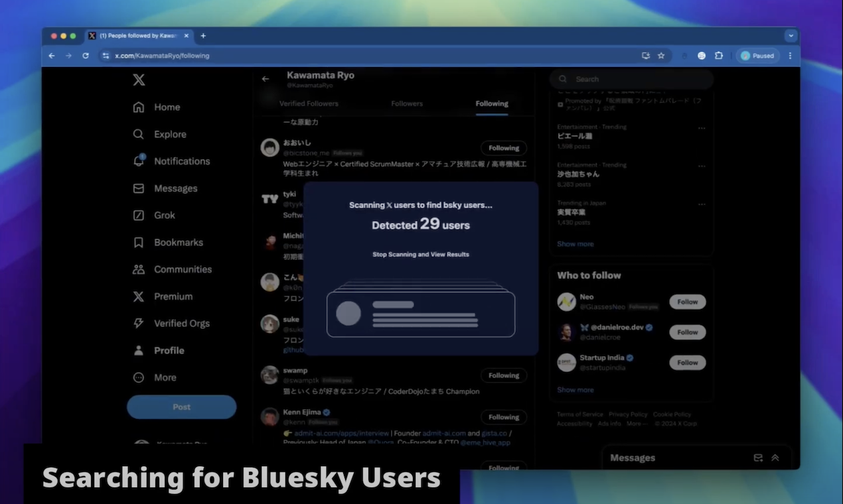Viewport: 843px width, 504px height.
Task: Open Accessibility footer link
Action: coord(574,424)
